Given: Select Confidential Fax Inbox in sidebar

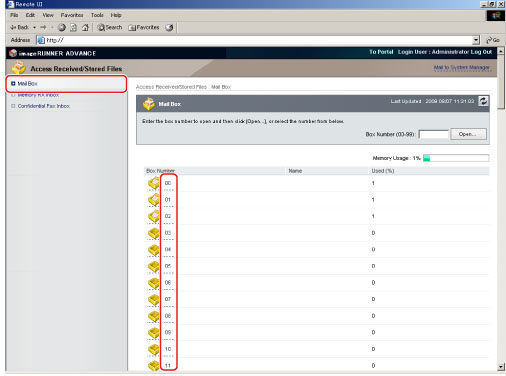Looking at the screenshot, I should click(44, 106).
